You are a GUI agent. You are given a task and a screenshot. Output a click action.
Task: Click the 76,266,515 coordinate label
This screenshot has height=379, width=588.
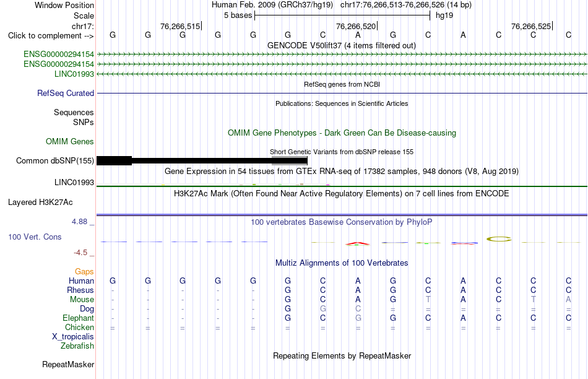point(180,26)
